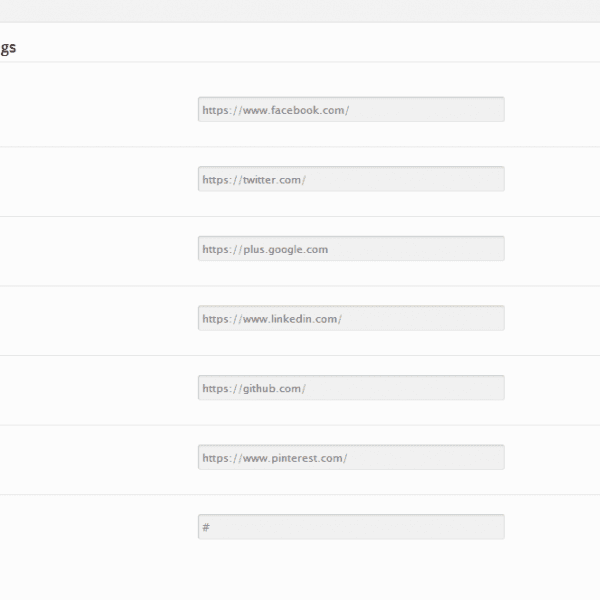Click the https://www.pinterest.com/ text
Screen dimensions: 600x600
click(x=275, y=458)
